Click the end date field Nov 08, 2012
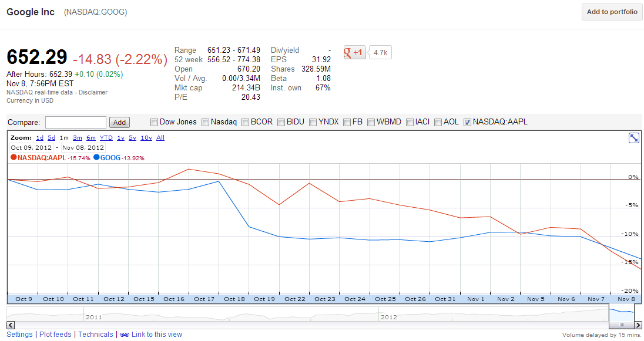Viewport: 644px width, 341px height. (x=83, y=148)
